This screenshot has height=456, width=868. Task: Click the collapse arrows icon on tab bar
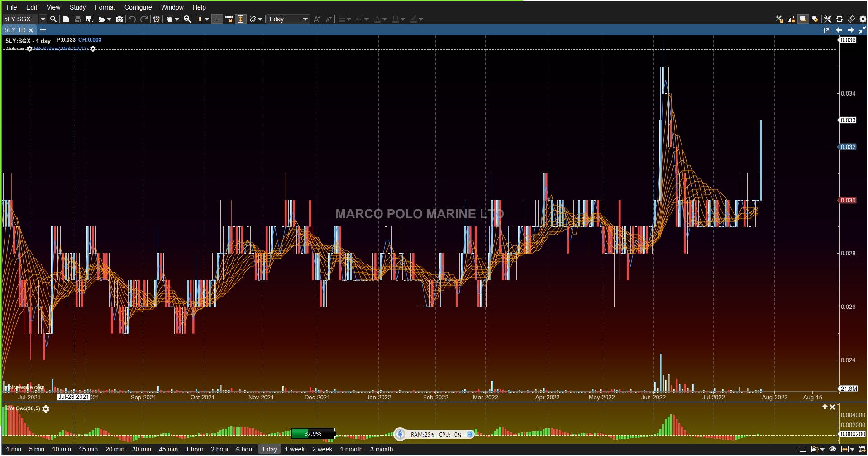[863, 30]
